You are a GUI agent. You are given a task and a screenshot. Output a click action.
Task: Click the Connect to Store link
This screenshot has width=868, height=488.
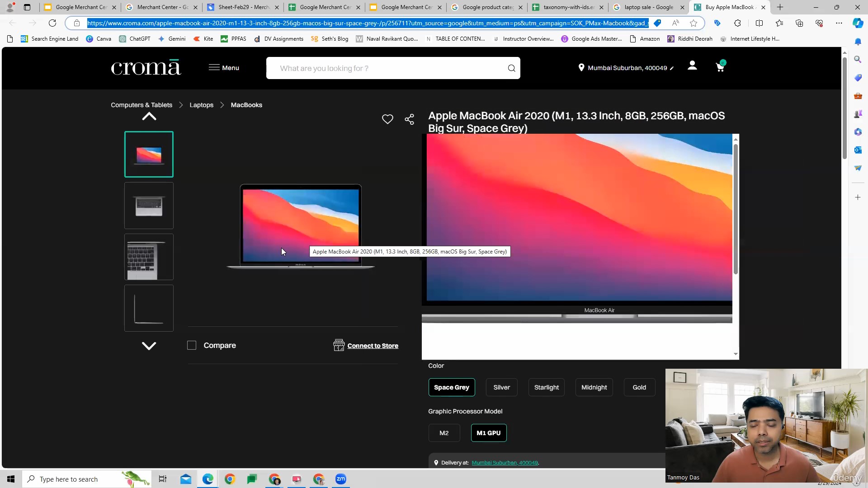[x=373, y=346]
